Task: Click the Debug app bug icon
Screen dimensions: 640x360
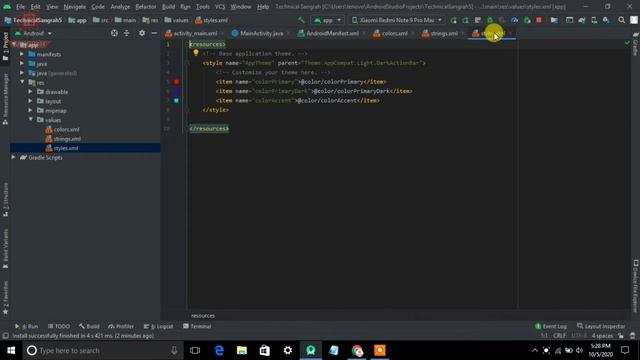Action: tap(490, 20)
